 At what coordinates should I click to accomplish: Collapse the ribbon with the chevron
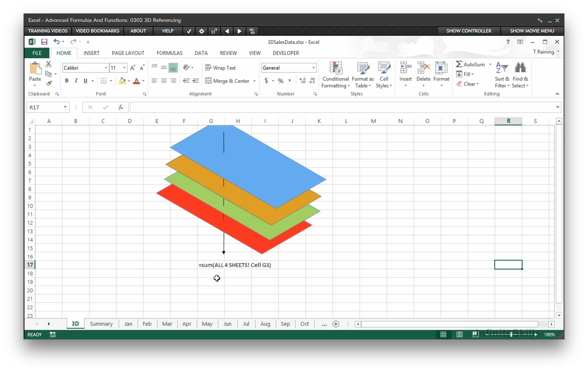point(557,94)
